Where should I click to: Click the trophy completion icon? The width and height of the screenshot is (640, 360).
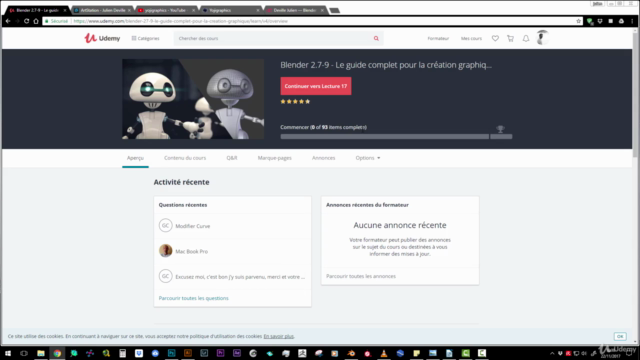500,129
